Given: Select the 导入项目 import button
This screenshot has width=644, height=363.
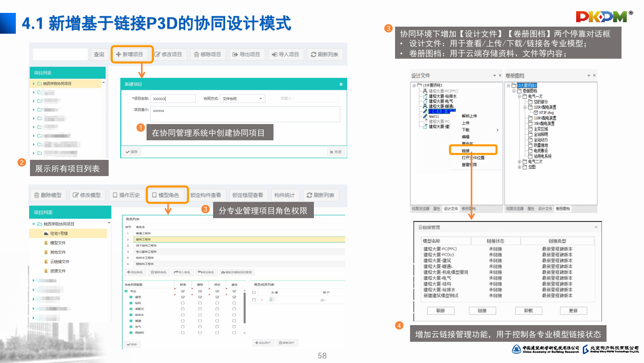Looking at the screenshot, I should coord(285,55).
